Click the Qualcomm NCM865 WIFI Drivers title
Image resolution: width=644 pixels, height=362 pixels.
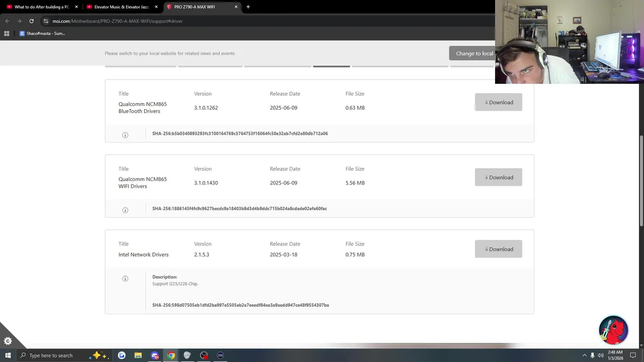tap(142, 183)
